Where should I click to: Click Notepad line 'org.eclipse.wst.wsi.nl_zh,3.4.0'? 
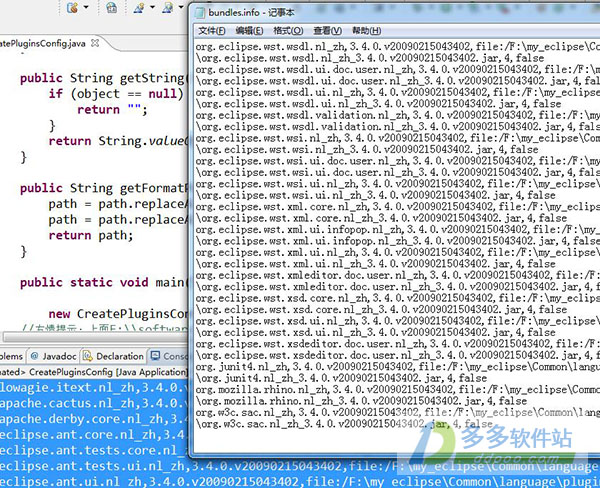click(x=398, y=138)
